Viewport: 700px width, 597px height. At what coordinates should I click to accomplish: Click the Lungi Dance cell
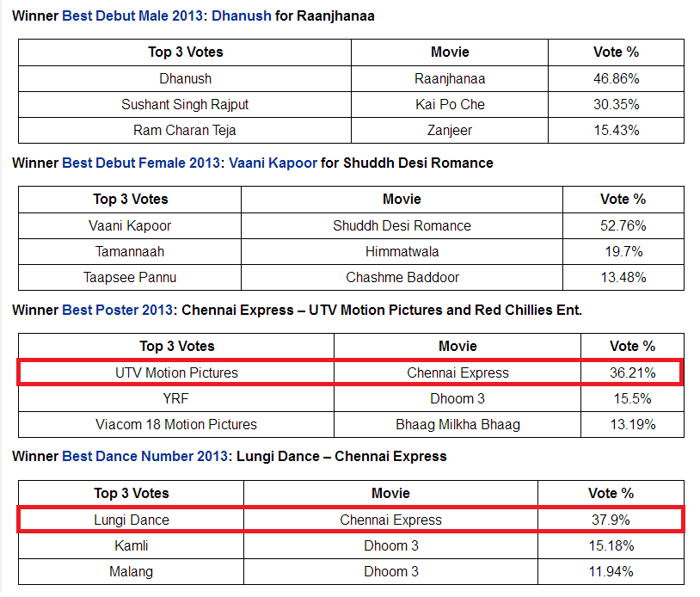click(132, 520)
